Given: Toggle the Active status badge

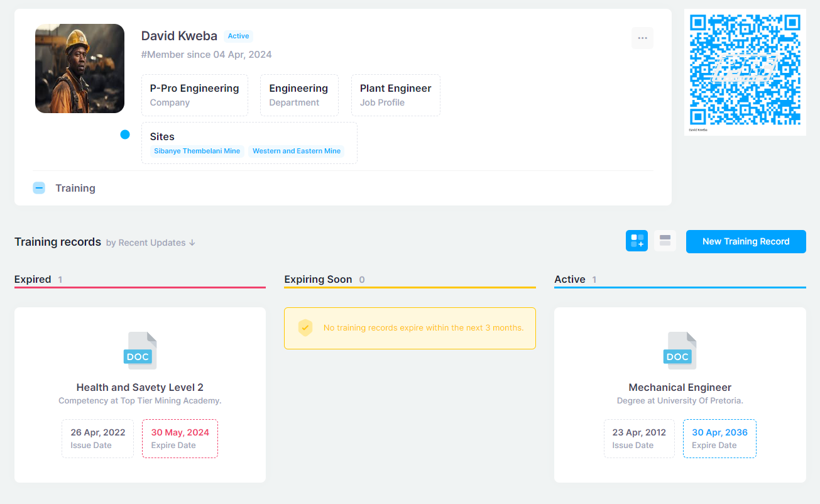Looking at the screenshot, I should click(x=238, y=36).
